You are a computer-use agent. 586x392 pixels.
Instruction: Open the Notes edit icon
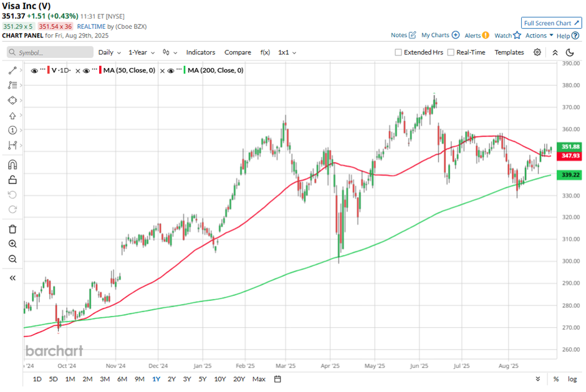tap(412, 35)
